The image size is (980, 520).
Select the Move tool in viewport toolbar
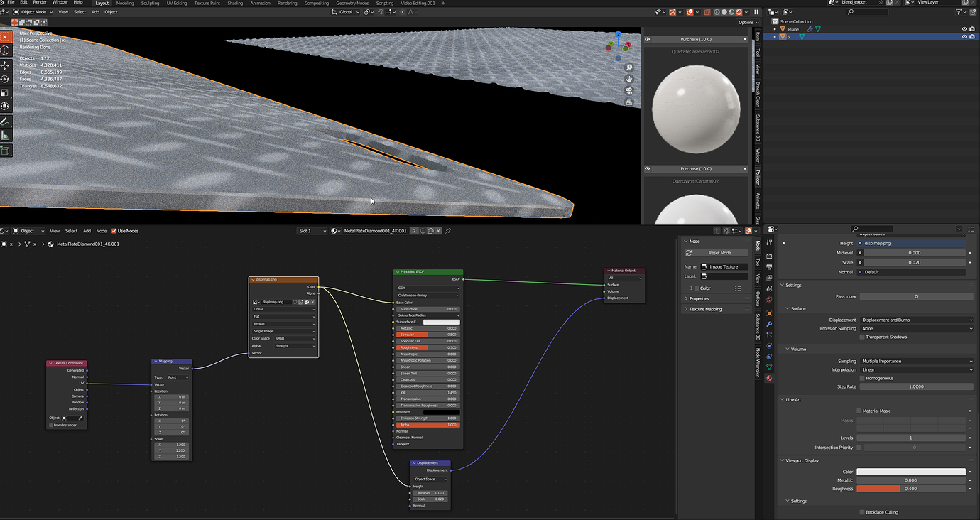(x=5, y=65)
